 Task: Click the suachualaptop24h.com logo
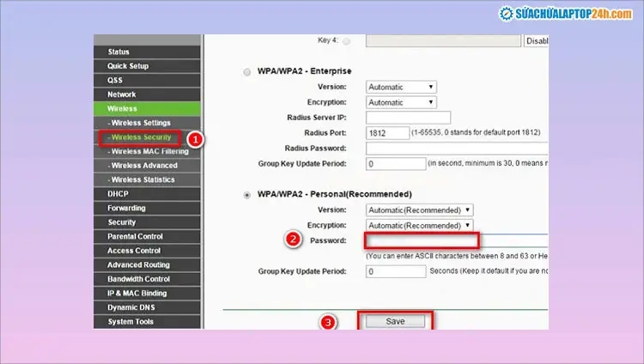(x=566, y=14)
